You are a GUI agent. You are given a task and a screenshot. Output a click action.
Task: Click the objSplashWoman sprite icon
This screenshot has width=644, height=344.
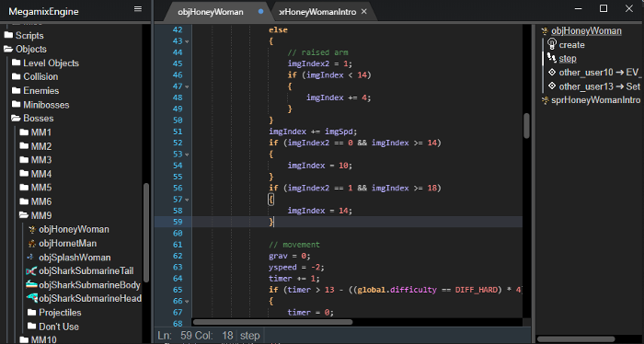pos(30,257)
